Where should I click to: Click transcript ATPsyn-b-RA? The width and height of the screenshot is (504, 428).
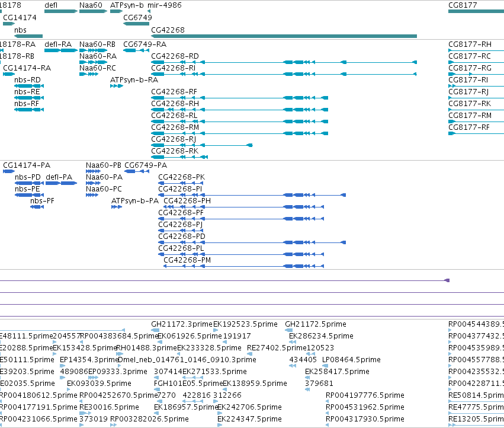[134, 80]
